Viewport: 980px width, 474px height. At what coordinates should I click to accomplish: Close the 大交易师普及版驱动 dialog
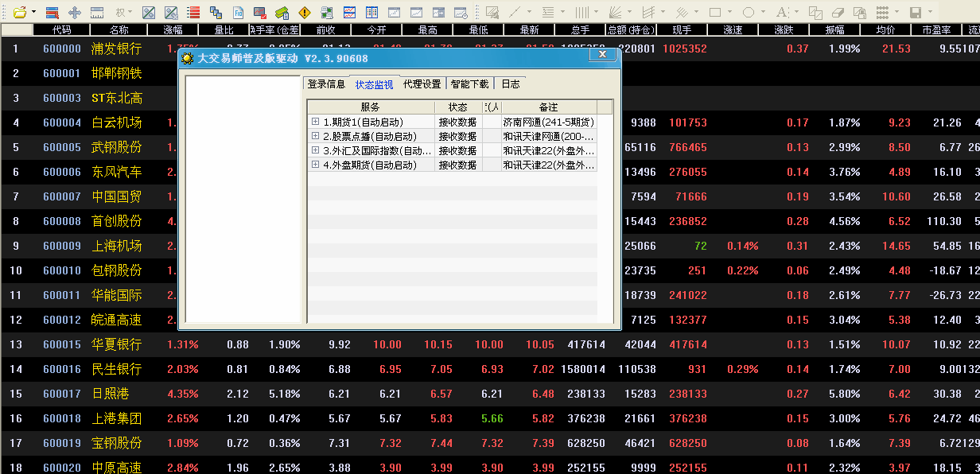tap(602, 55)
